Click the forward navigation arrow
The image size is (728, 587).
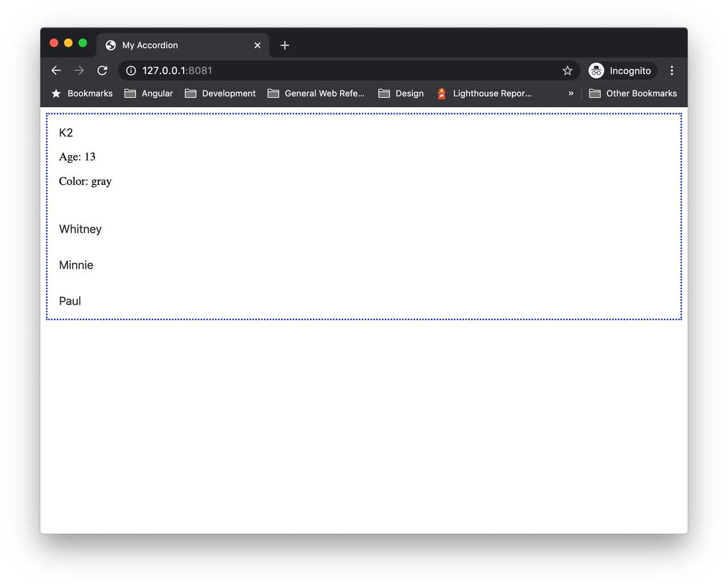(x=78, y=70)
